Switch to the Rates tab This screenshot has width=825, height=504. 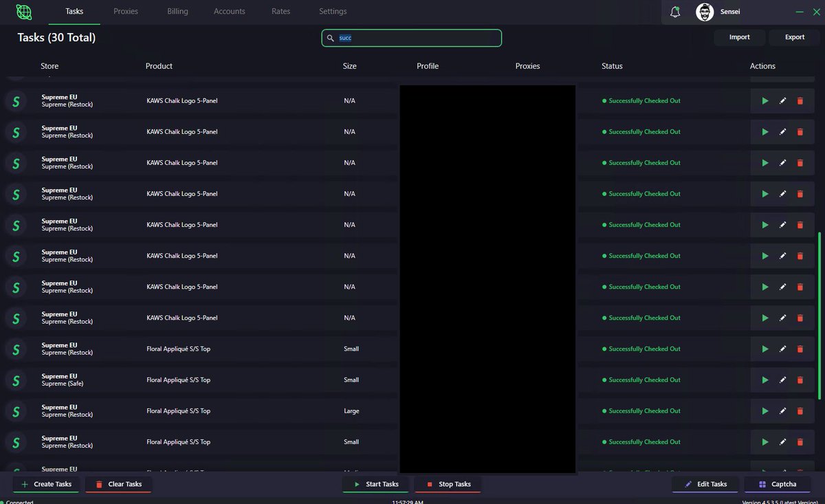click(x=280, y=12)
